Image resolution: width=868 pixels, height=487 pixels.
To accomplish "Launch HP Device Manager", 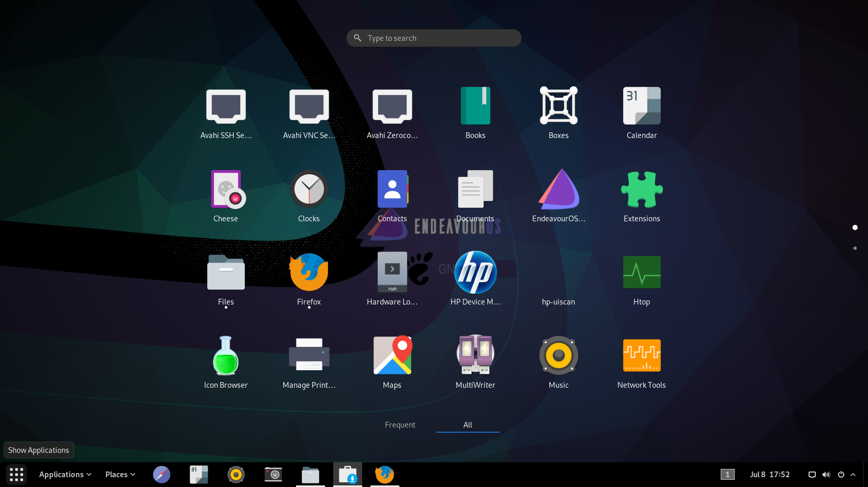I will pos(475,279).
